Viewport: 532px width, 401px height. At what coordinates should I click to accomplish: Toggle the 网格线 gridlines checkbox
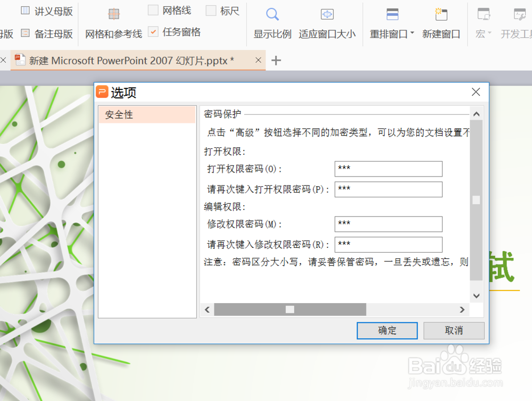[154, 10]
